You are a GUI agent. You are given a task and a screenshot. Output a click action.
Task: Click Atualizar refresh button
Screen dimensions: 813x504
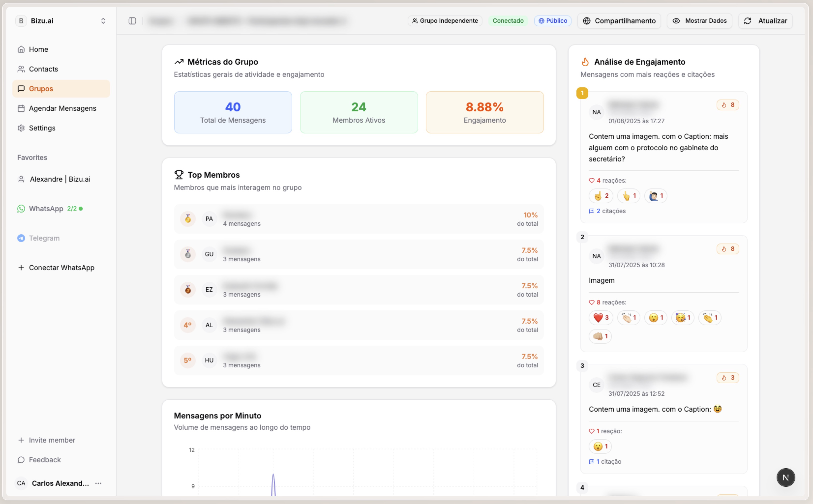coord(765,21)
